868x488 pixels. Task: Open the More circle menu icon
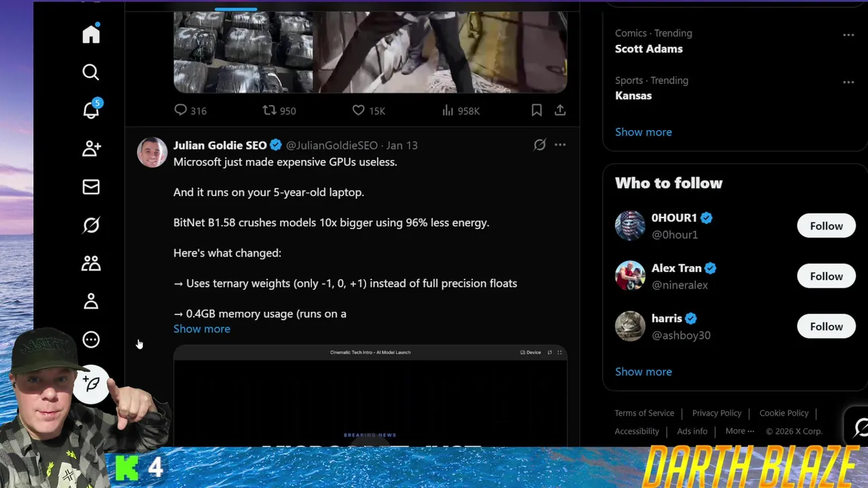[x=91, y=340]
